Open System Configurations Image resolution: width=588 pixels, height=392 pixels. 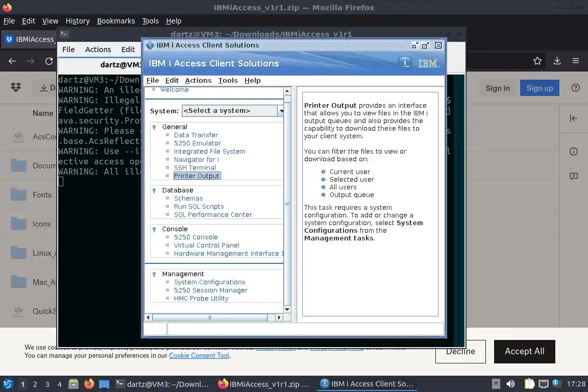point(209,282)
